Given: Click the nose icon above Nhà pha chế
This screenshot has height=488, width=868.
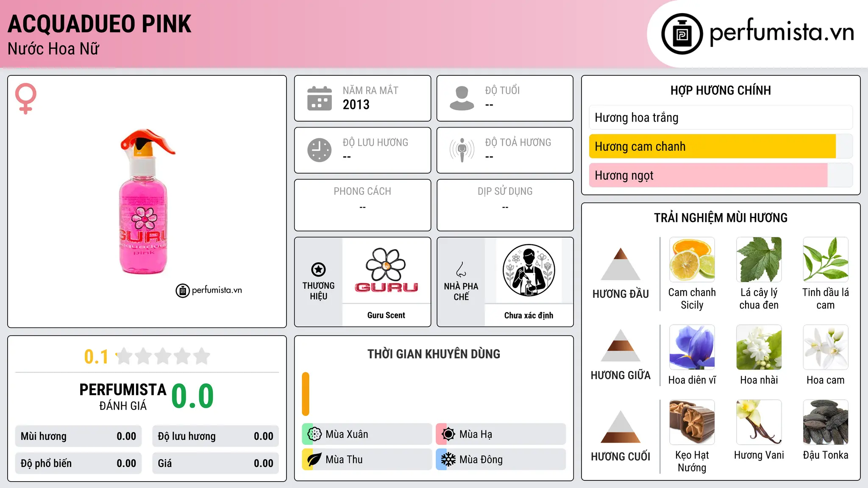Looking at the screenshot, I should tap(461, 269).
